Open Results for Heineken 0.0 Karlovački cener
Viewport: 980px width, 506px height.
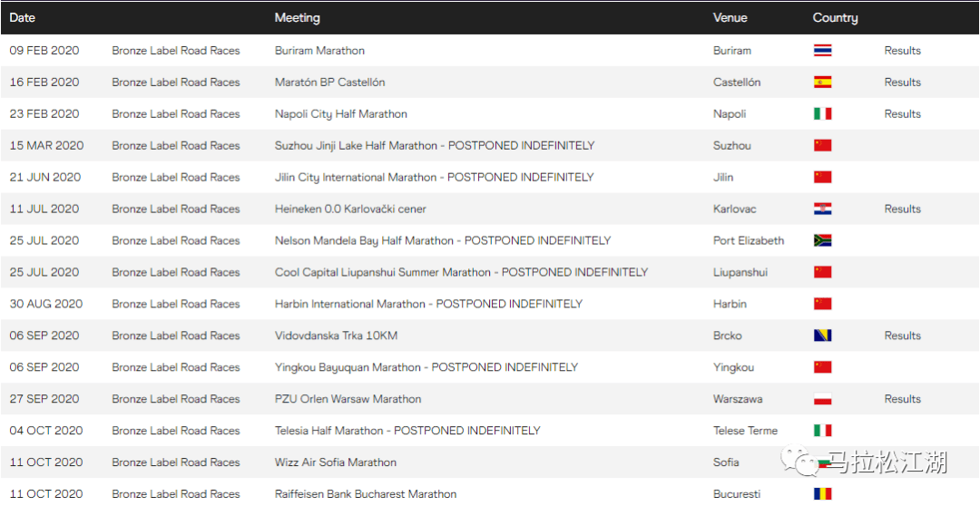[903, 209]
